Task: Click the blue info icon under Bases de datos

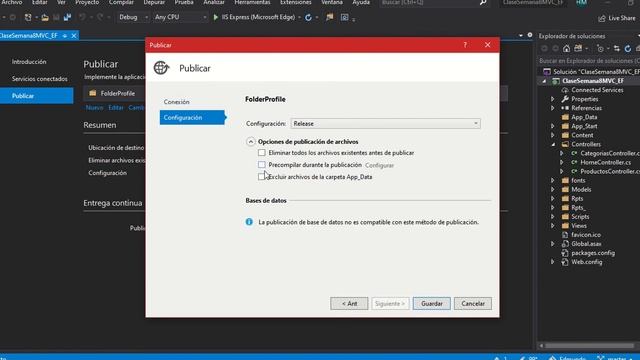Action: click(249, 222)
